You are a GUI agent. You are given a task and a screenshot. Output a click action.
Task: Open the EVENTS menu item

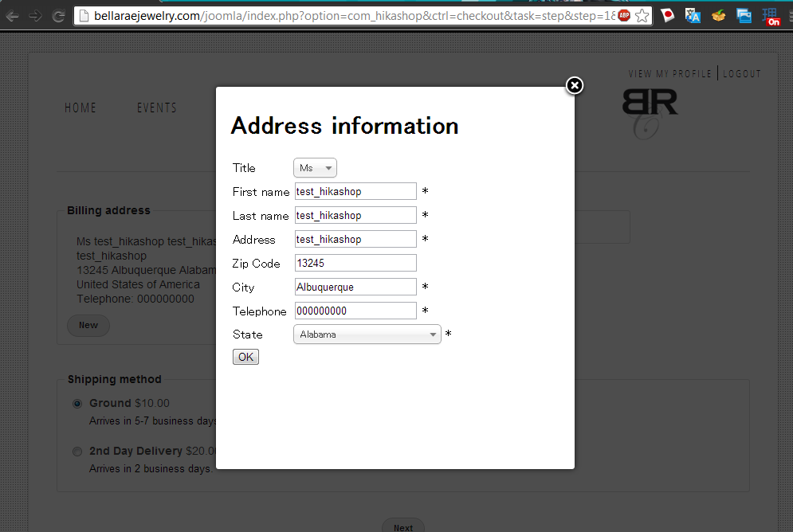157,108
